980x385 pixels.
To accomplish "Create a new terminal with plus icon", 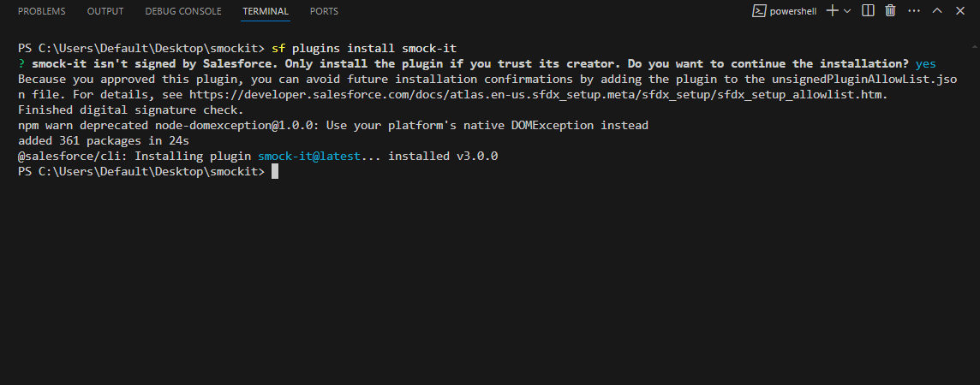I will click(832, 10).
